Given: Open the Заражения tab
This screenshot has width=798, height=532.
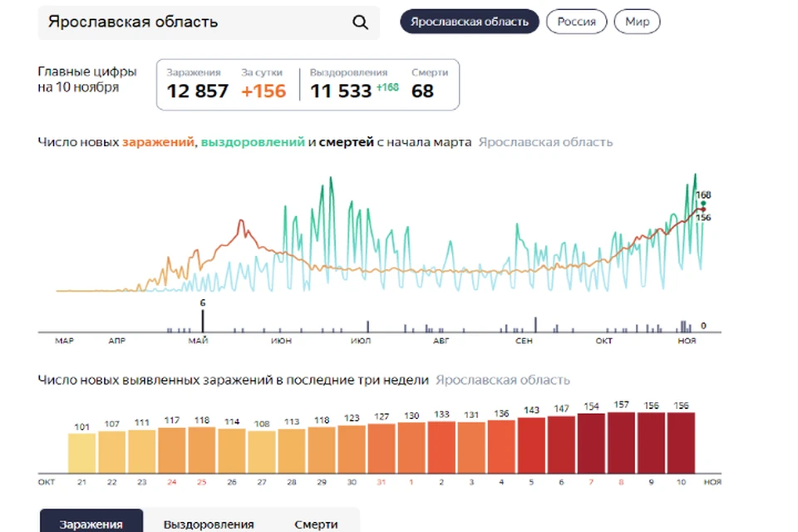Looking at the screenshot, I should 91,522.
